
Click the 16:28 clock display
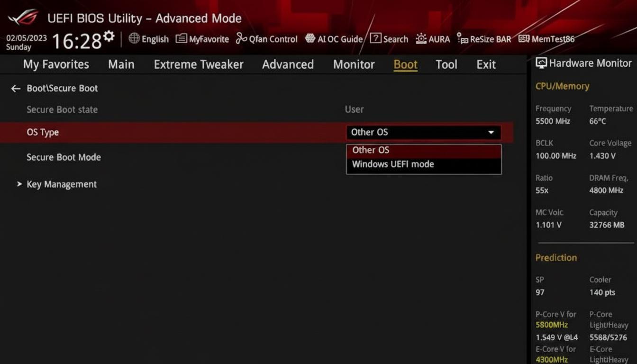[x=76, y=42]
